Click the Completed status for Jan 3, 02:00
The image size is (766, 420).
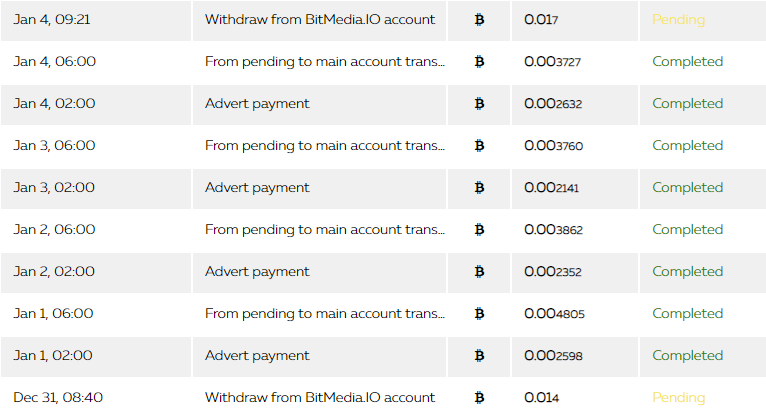(687, 188)
